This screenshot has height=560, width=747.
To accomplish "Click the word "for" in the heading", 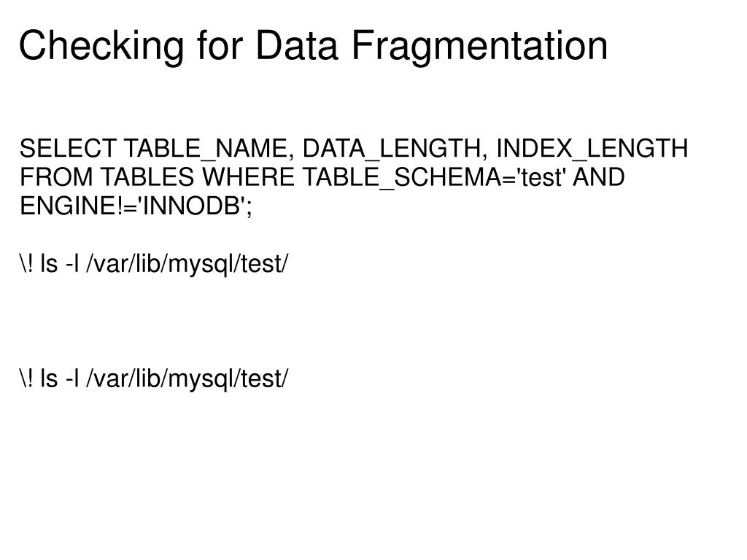I will [x=220, y=46].
